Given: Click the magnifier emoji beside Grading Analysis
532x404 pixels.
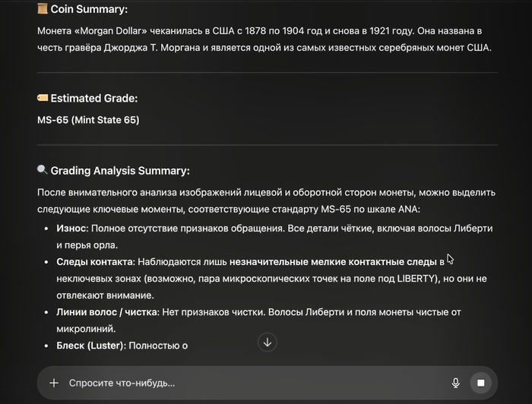Looking at the screenshot, I should pyautogui.click(x=43, y=170).
